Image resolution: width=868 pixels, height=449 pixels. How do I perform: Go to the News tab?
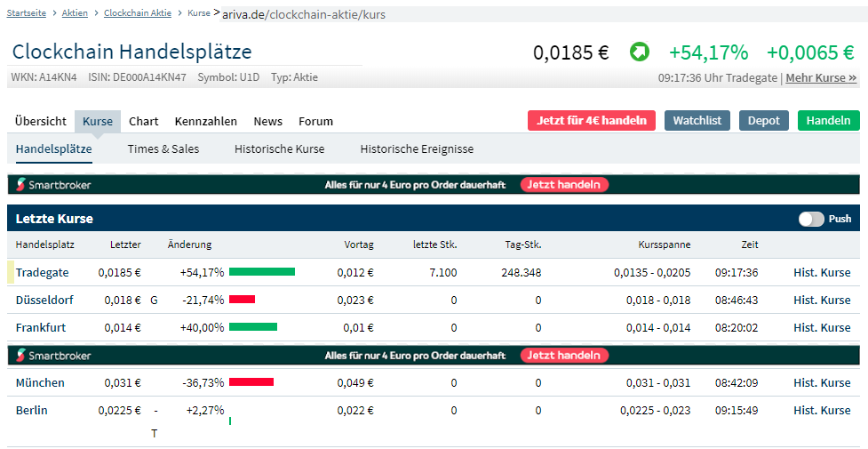click(268, 122)
